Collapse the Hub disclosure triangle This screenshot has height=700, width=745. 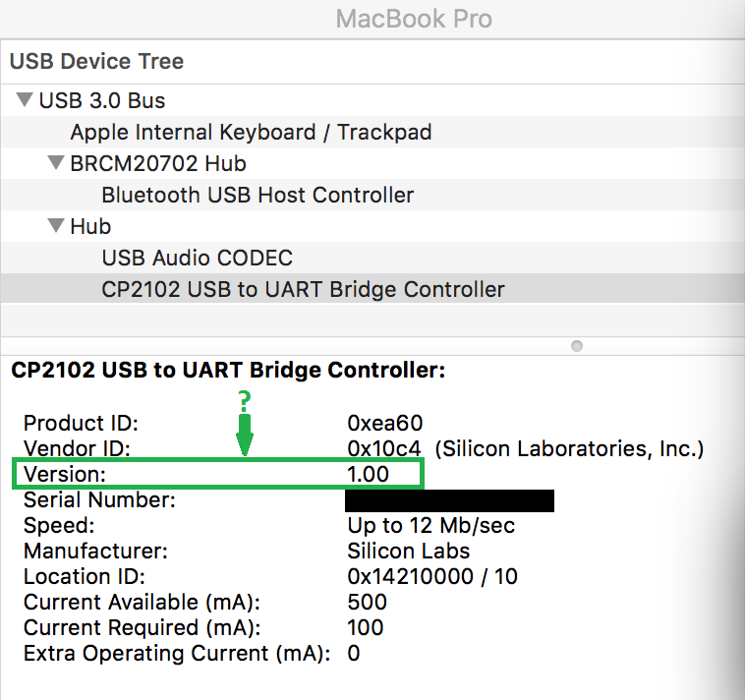click(x=55, y=226)
